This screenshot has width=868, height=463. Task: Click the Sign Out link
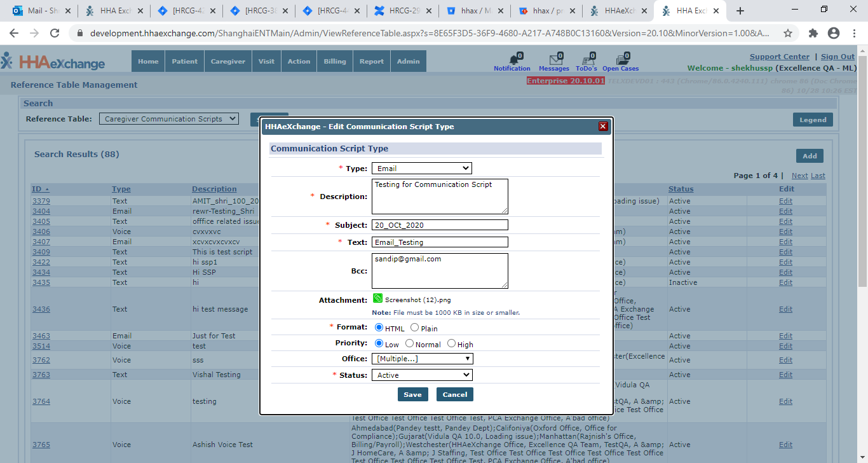(837, 57)
